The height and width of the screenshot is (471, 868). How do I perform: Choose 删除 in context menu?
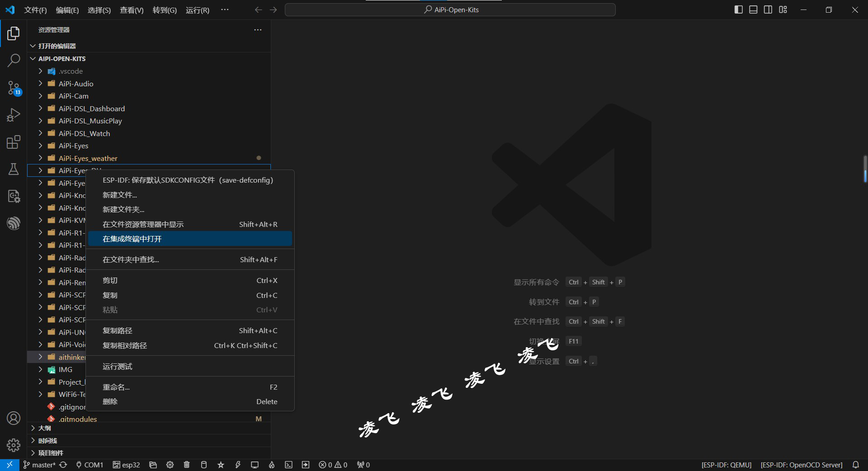click(x=190, y=401)
